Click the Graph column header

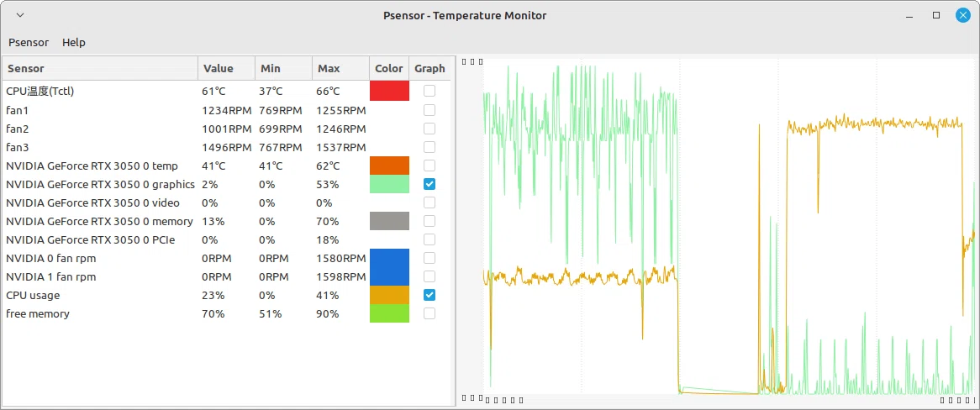pos(429,68)
